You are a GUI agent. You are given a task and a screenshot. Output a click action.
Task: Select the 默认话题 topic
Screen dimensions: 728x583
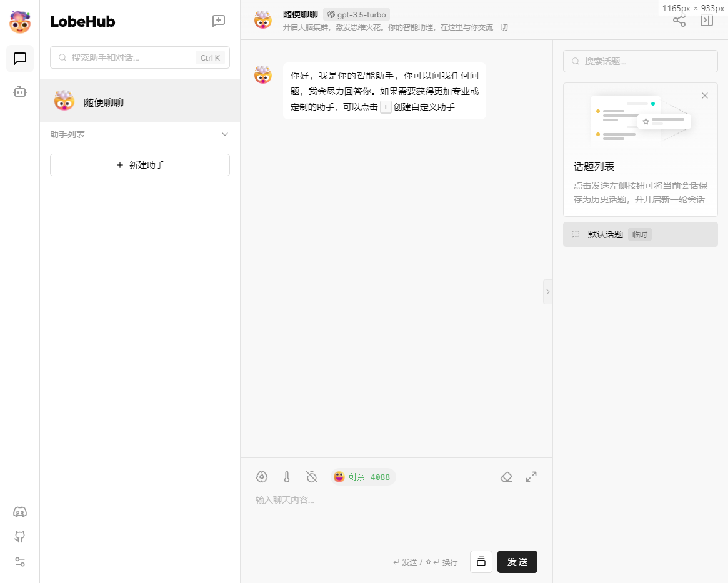pyautogui.click(x=641, y=234)
